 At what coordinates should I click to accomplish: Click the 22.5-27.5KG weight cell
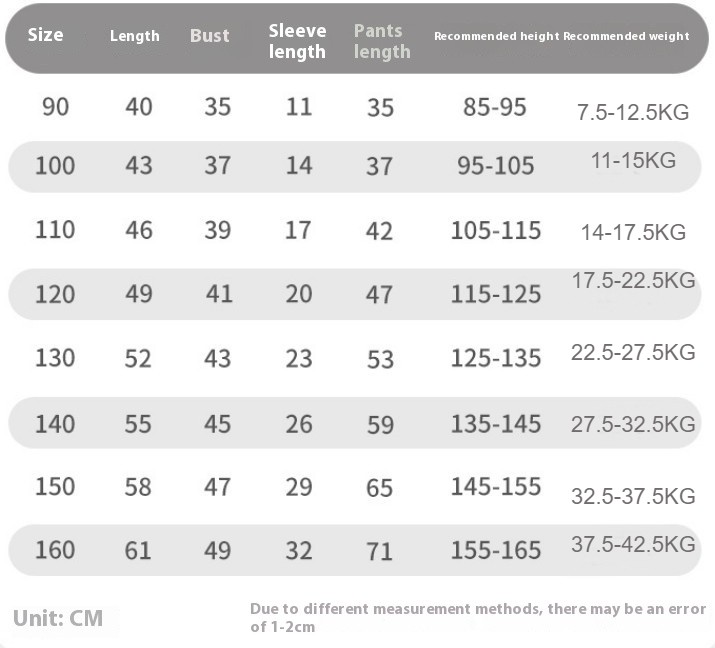click(633, 352)
